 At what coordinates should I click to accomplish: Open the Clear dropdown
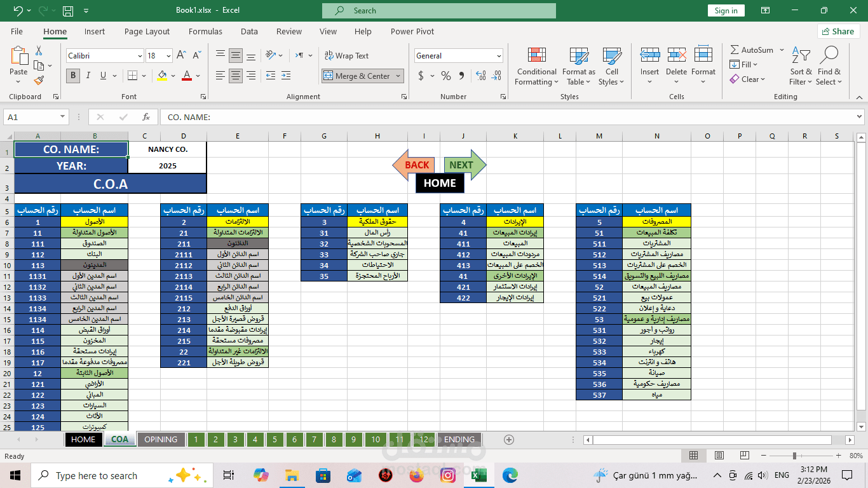click(x=747, y=79)
